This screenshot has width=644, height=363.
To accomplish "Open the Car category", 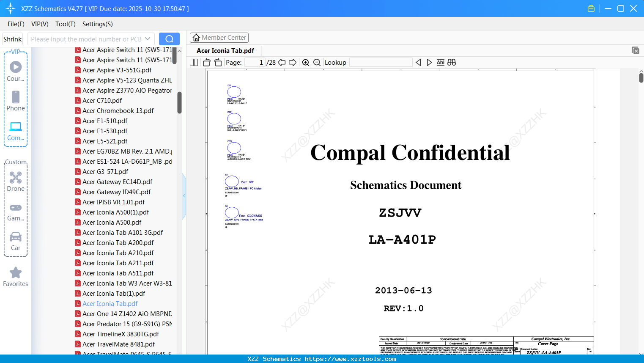I will [x=16, y=241].
